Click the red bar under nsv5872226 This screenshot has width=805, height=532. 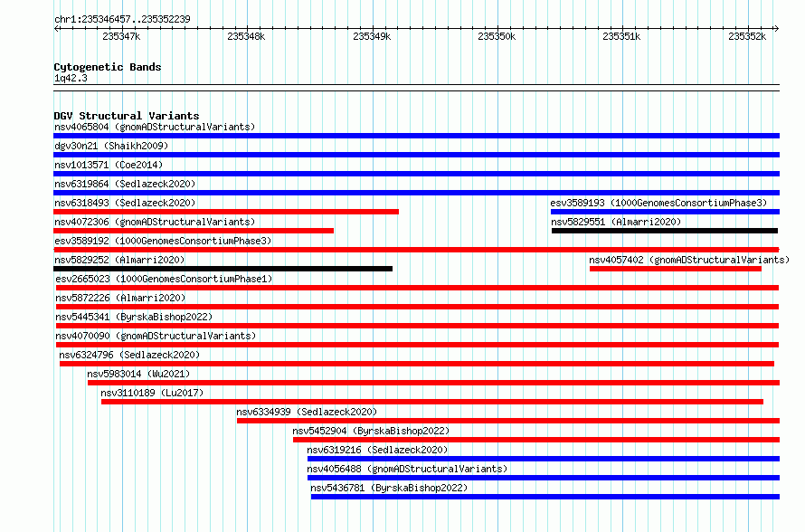[x=417, y=307]
